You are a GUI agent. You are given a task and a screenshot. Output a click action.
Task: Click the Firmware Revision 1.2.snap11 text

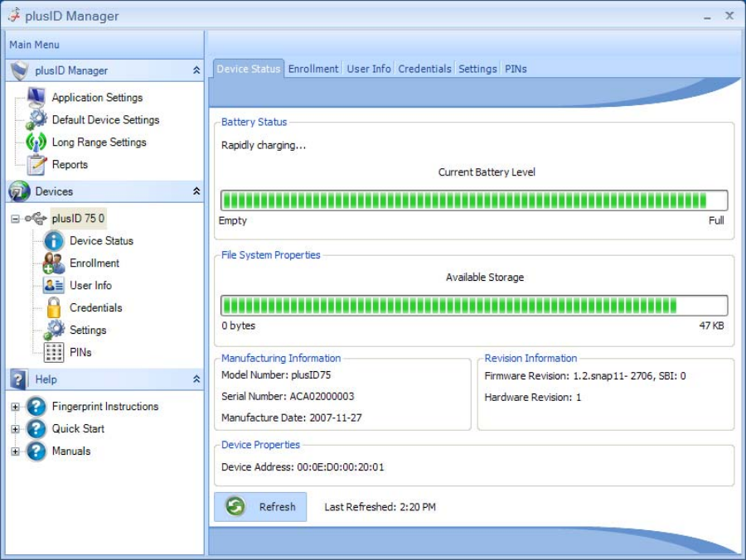click(x=585, y=375)
